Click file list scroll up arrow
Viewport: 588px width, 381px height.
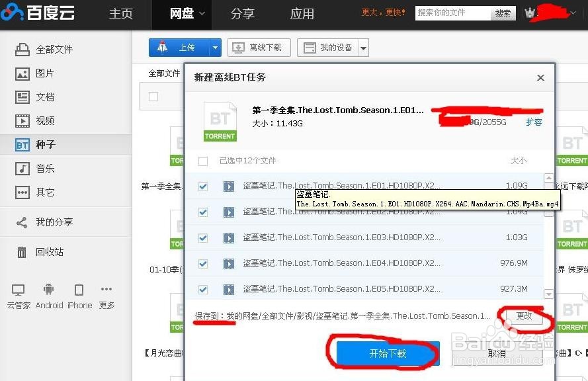(548, 178)
